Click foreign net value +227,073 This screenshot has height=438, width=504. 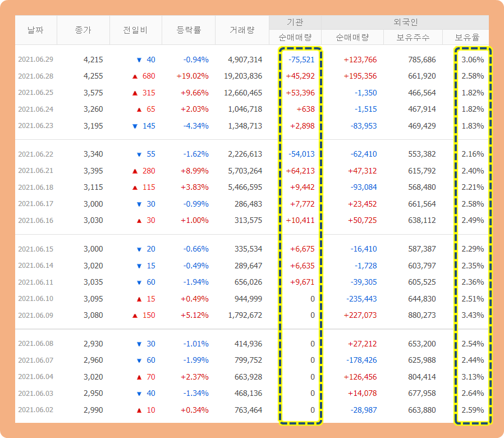360,315
